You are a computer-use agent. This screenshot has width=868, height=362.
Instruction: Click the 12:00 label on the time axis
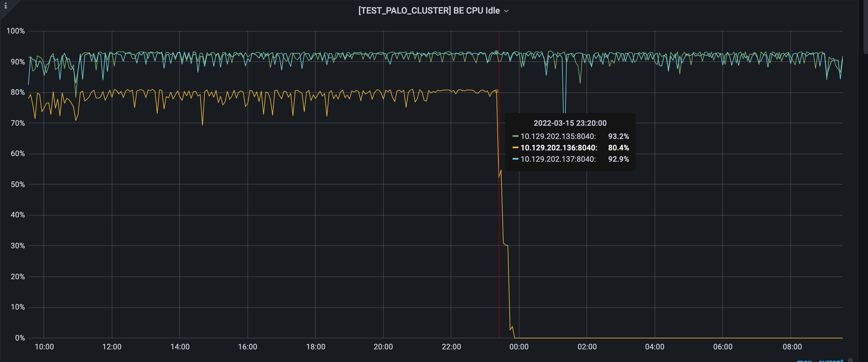(112, 347)
